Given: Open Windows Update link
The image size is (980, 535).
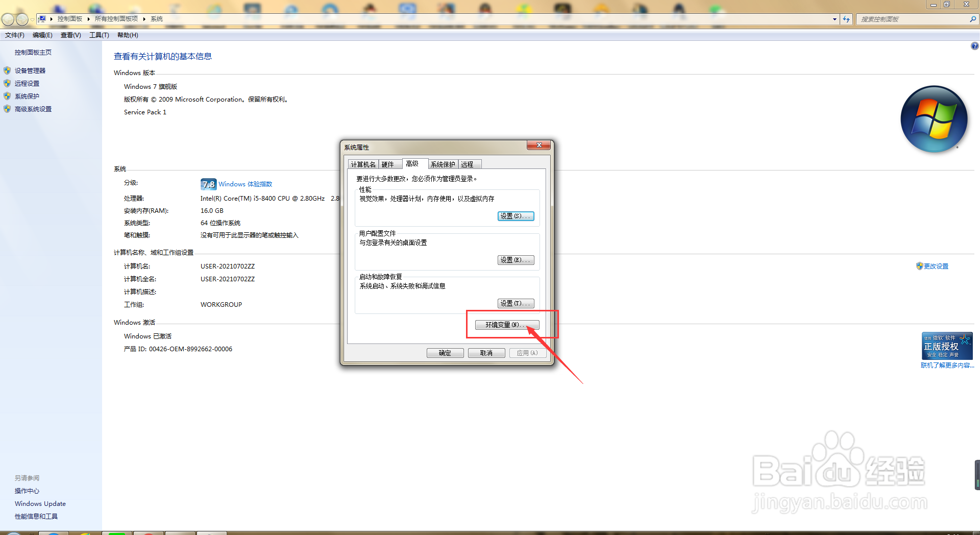Looking at the screenshot, I should tap(40, 503).
